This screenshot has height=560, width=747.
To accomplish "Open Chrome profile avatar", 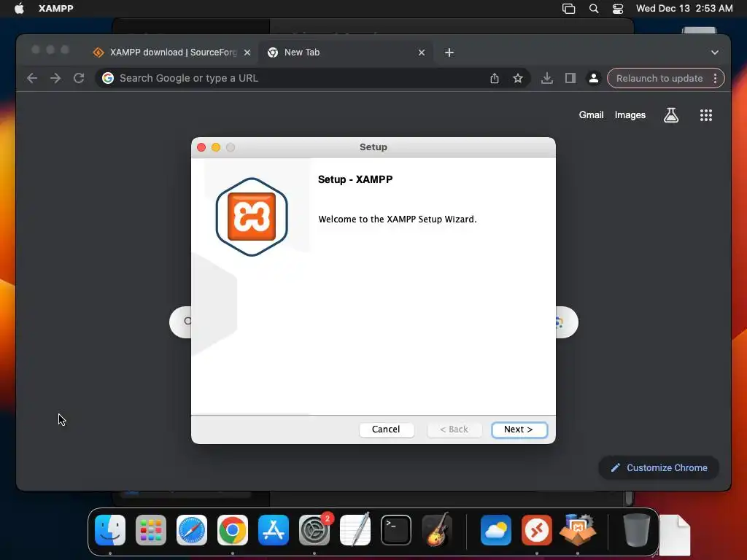I will 594,78.
